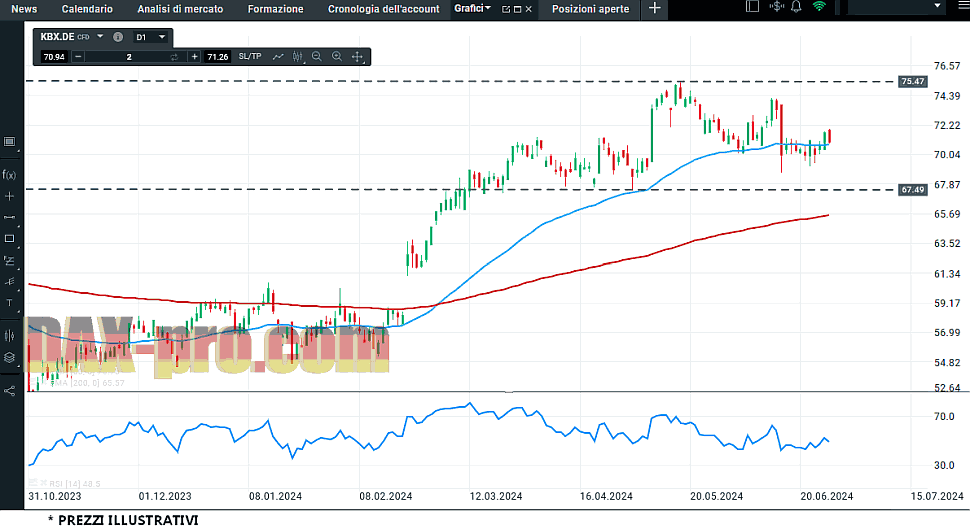This screenshot has width=970, height=529.
Task: Open Cronologia dell'account tab
Action: pos(384,9)
